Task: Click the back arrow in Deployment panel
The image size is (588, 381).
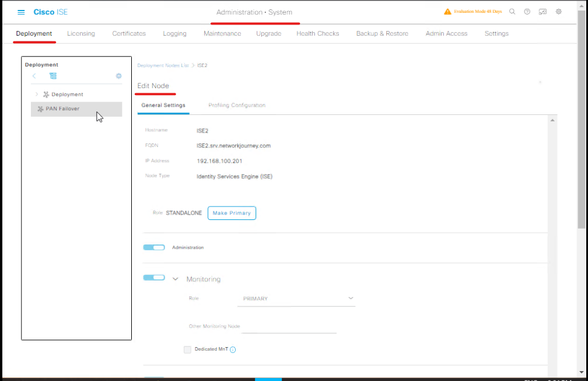Action: pos(34,76)
